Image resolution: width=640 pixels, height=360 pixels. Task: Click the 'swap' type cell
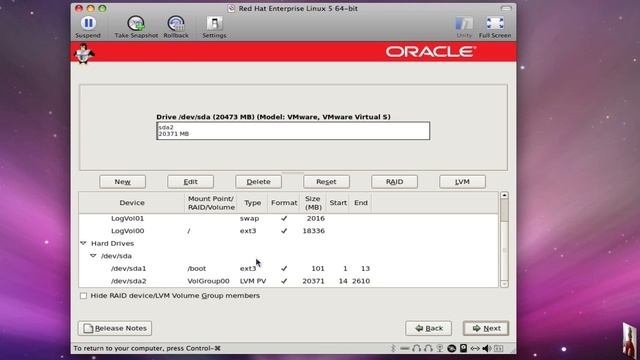(249, 218)
